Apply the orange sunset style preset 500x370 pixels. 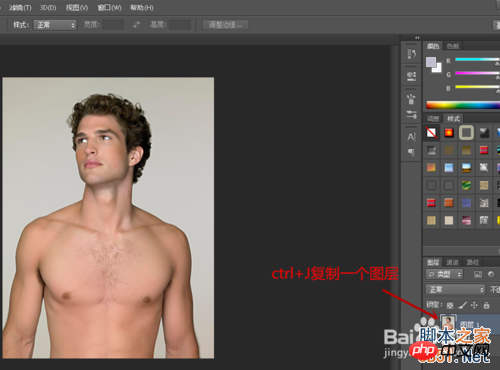click(x=431, y=167)
